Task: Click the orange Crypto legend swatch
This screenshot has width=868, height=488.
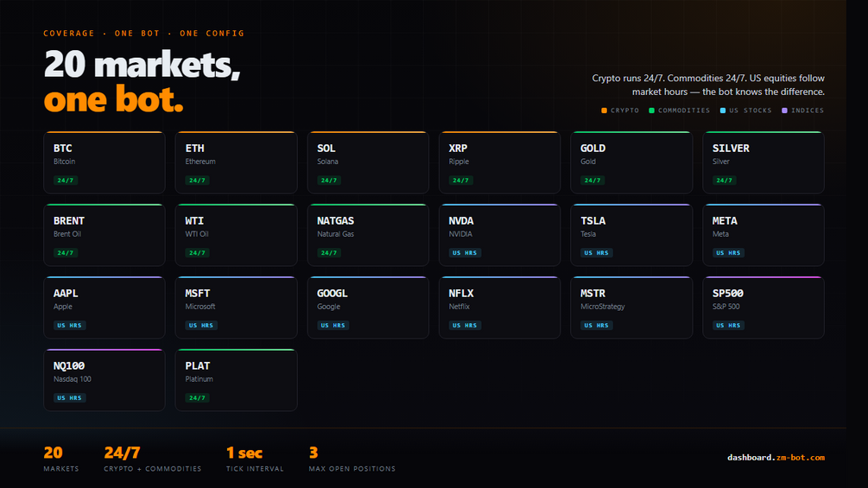Action: click(604, 111)
